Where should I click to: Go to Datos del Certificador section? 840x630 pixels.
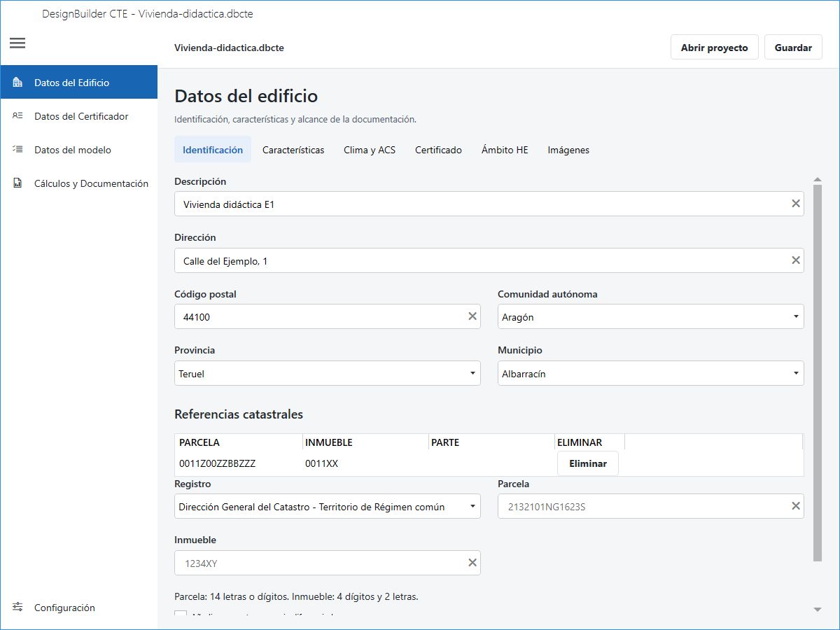[78, 116]
